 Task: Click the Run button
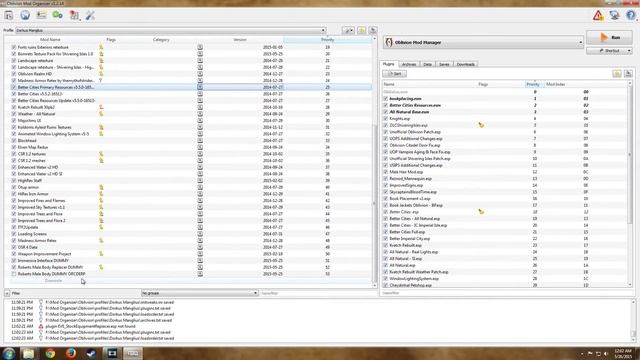pos(609,38)
